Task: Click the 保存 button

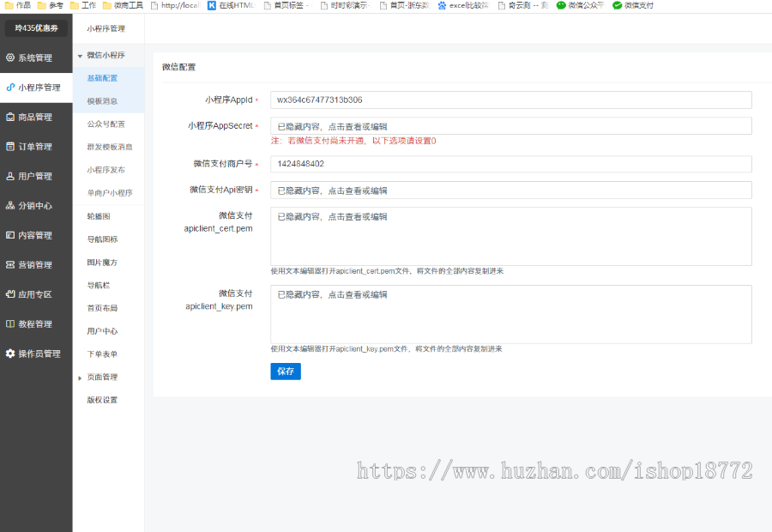Action: pos(285,371)
